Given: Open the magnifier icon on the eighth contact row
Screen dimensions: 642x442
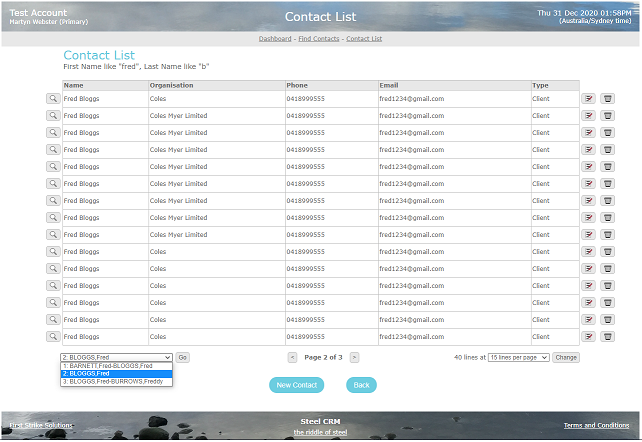Looking at the screenshot, I should point(53,218).
